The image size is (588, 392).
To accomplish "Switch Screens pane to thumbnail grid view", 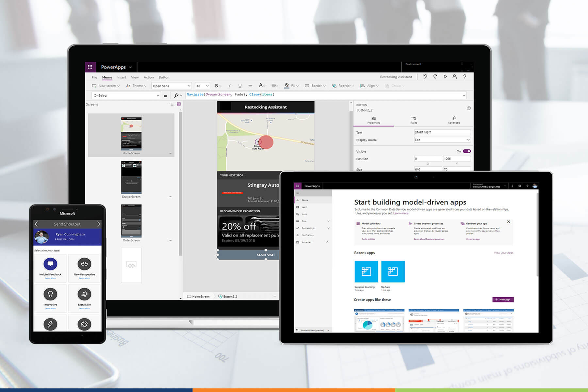I will 179,104.
